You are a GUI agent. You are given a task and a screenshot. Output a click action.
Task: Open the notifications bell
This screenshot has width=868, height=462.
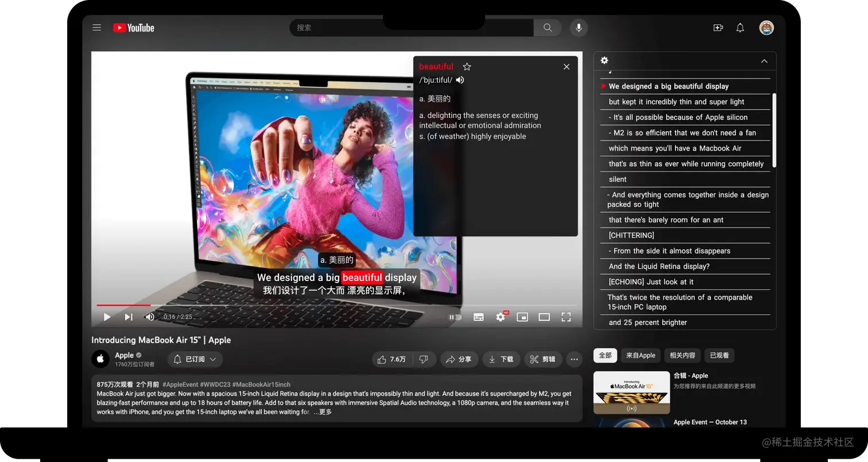click(x=741, y=28)
